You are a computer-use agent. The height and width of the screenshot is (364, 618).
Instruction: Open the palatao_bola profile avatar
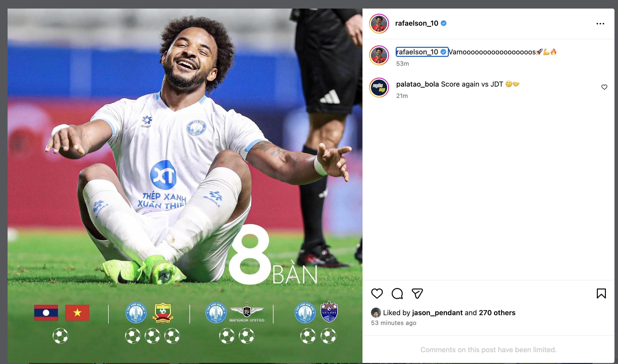[x=379, y=88]
